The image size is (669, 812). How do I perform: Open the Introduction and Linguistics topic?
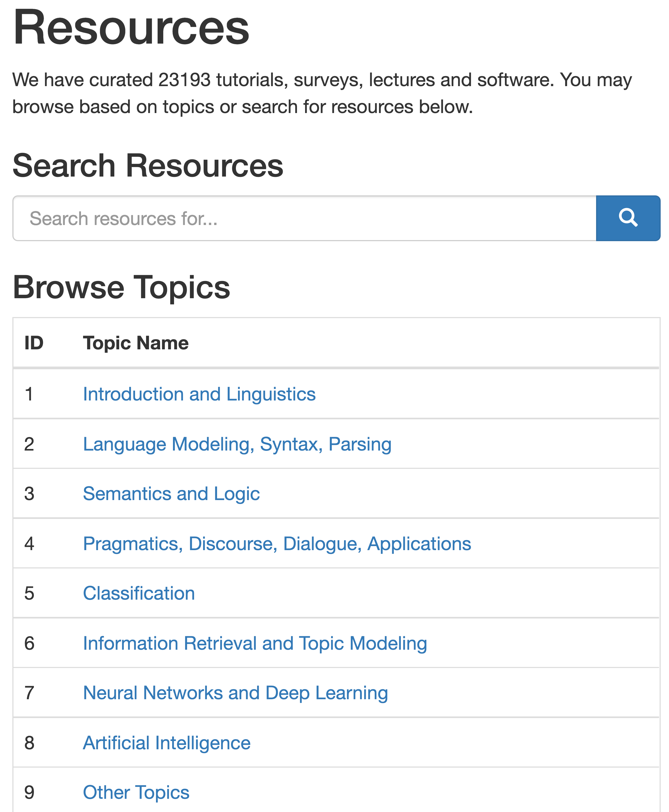(199, 394)
